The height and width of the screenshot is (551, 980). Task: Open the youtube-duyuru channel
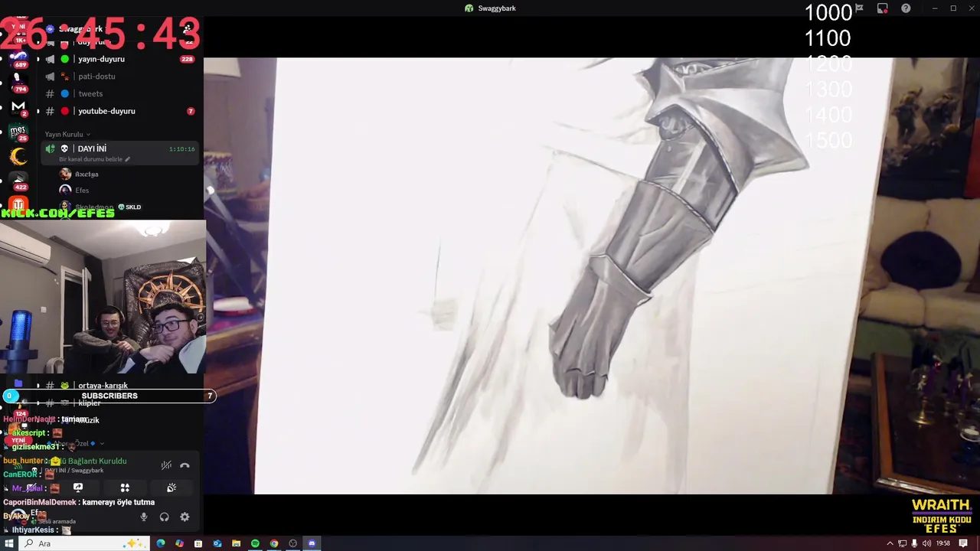[119, 111]
